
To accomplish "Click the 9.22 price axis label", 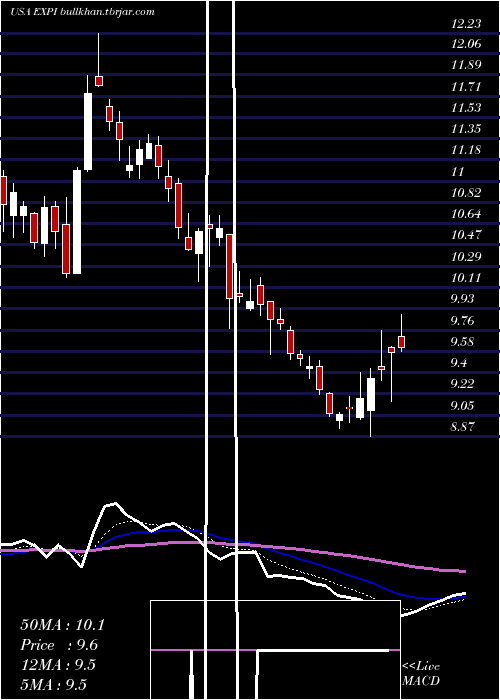I will [x=462, y=384].
